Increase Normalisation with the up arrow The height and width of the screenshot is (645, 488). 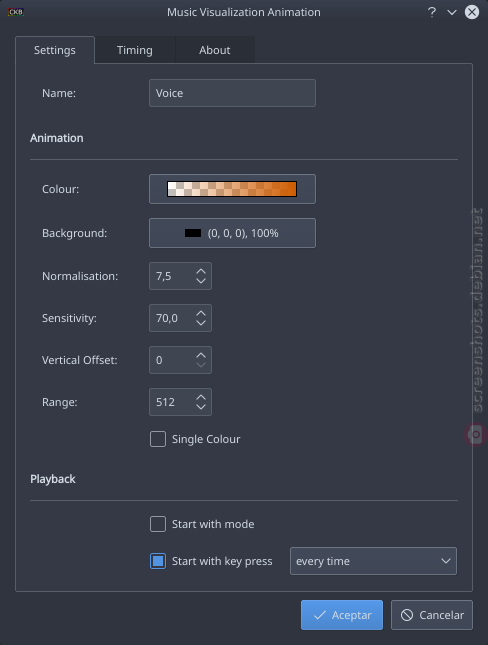(201, 271)
